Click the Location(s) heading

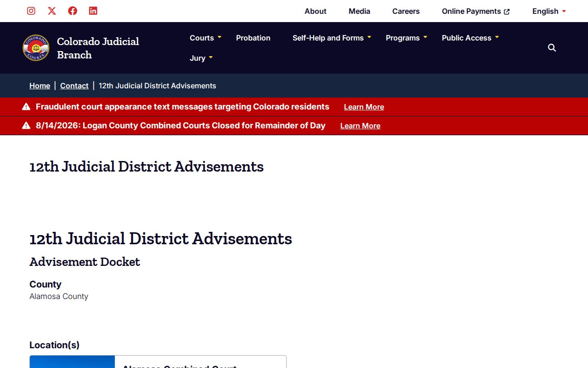tap(55, 345)
